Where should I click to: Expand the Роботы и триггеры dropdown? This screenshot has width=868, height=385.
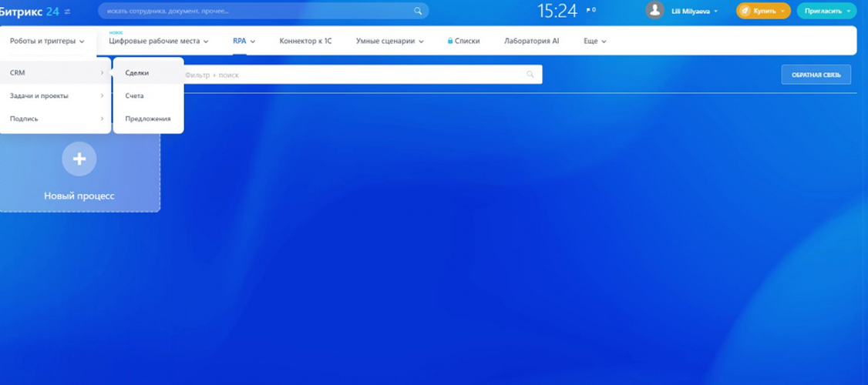[x=47, y=41]
